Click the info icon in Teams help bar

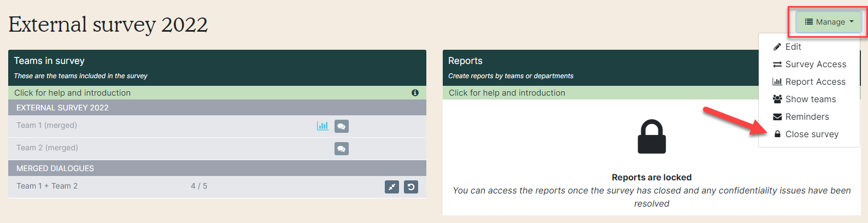415,93
